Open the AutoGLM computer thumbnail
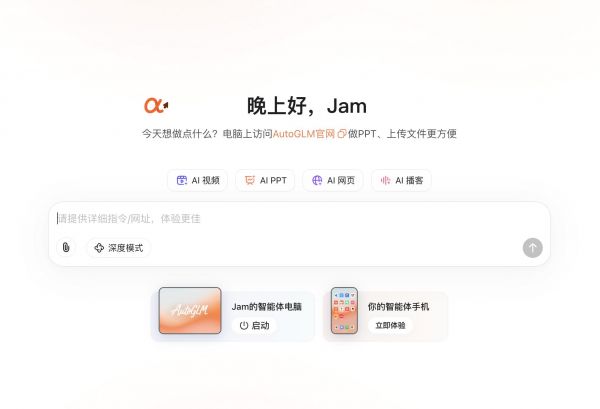 [190, 310]
